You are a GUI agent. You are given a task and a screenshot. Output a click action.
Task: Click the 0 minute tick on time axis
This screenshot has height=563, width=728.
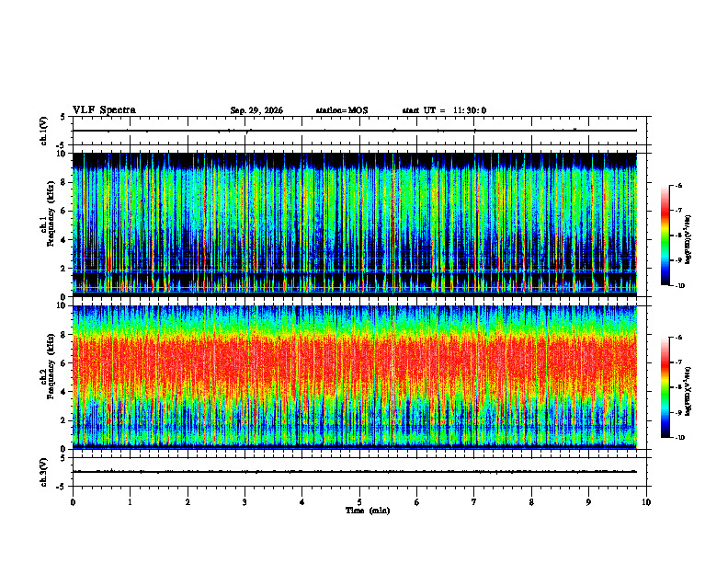point(73,502)
